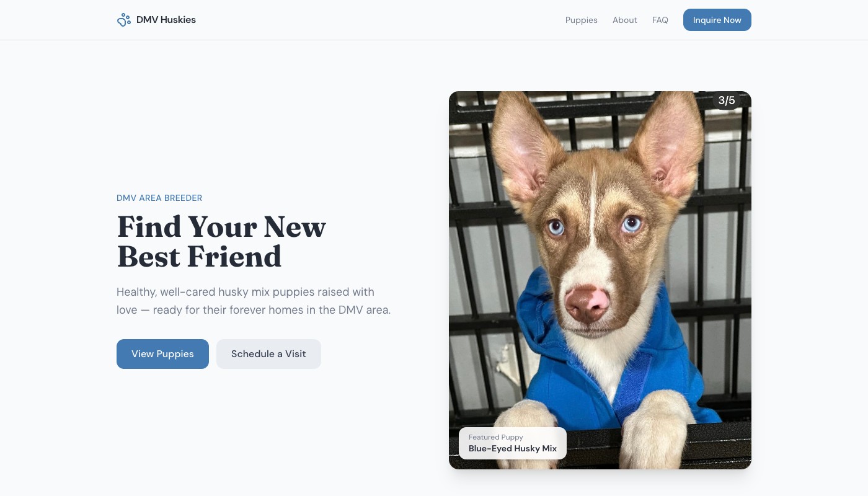
Task: Click the Find Your New Best Friend heading
Action: (x=221, y=242)
